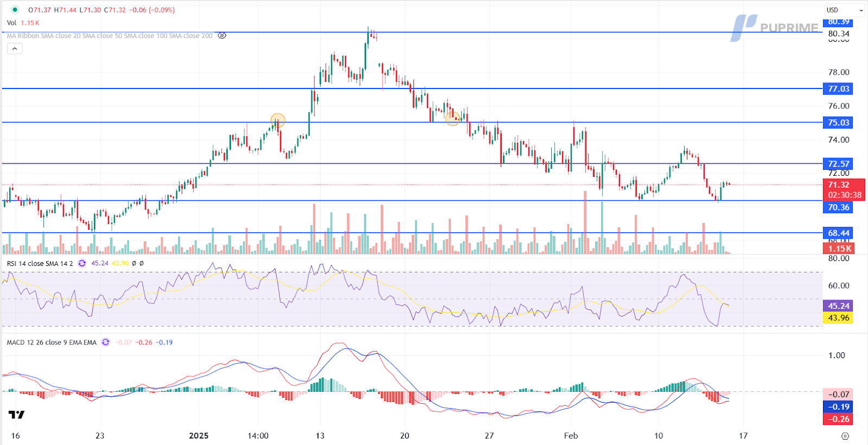Select the 77.03 horizontal line price label
Image resolution: width=868 pixels, height=445 pixels.
click(838, 89)
